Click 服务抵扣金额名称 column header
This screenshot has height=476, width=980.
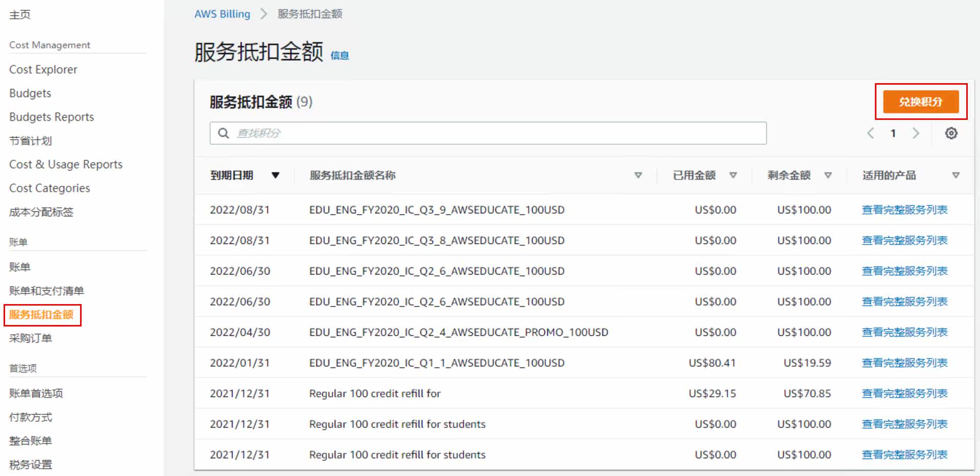coord(353,176)
